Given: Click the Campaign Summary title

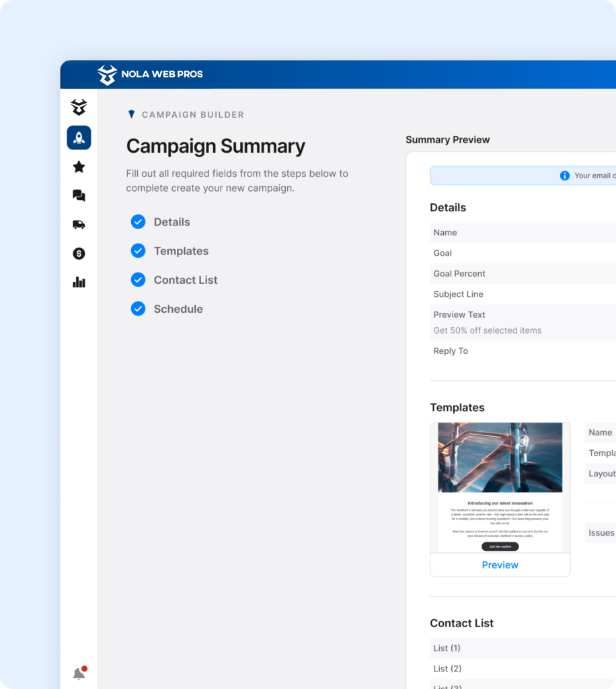Looking at the screenshot, I should point(216,146).
